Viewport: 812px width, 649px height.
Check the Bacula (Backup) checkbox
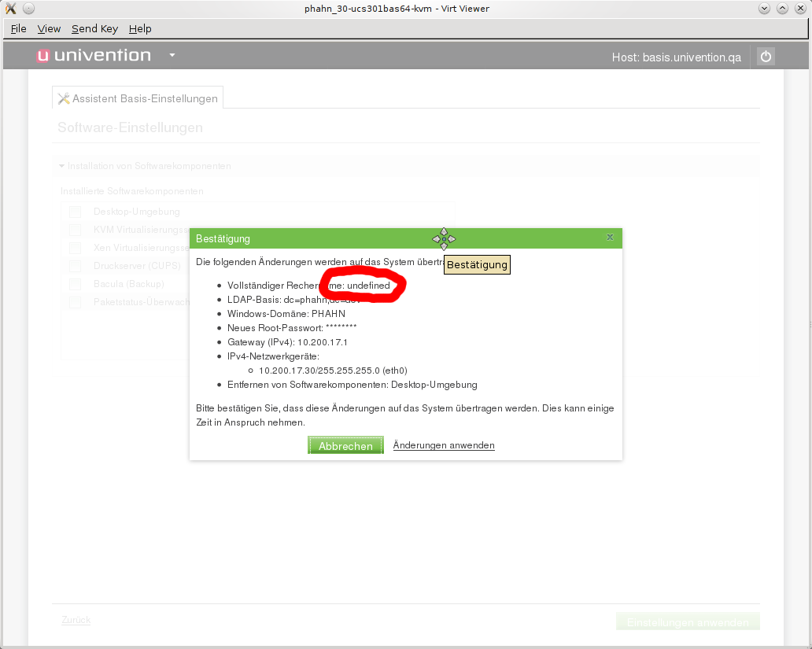coord(76,284)
